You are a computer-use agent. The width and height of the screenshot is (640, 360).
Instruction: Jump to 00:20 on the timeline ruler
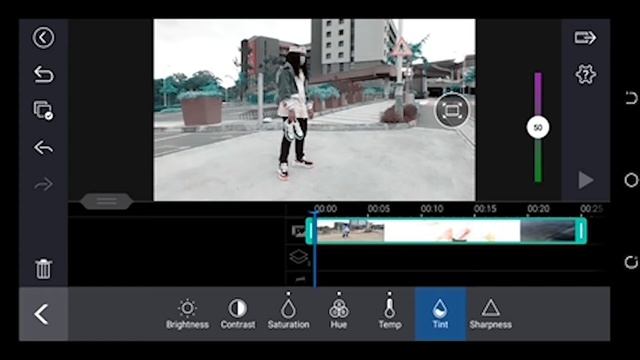(x=538, y=209)
